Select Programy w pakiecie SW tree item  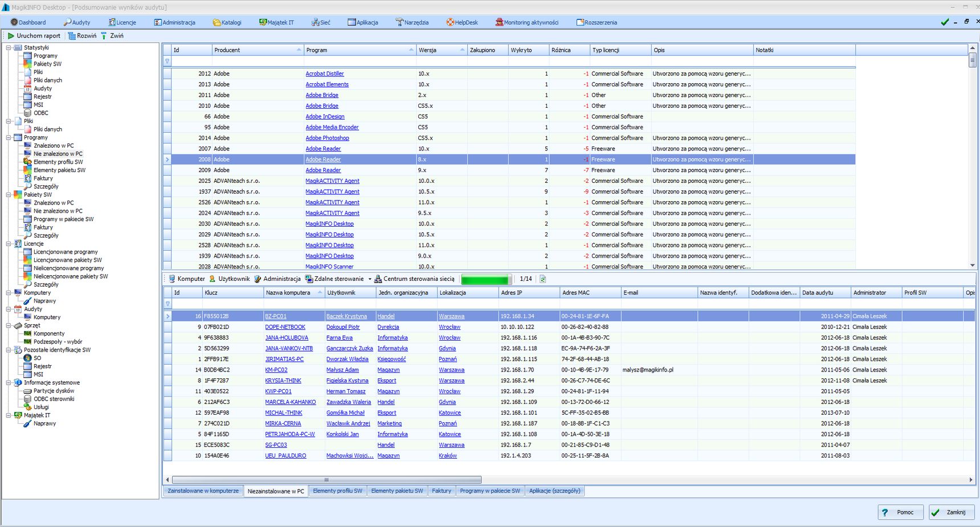pyautogui.click(x=63, y=219)
